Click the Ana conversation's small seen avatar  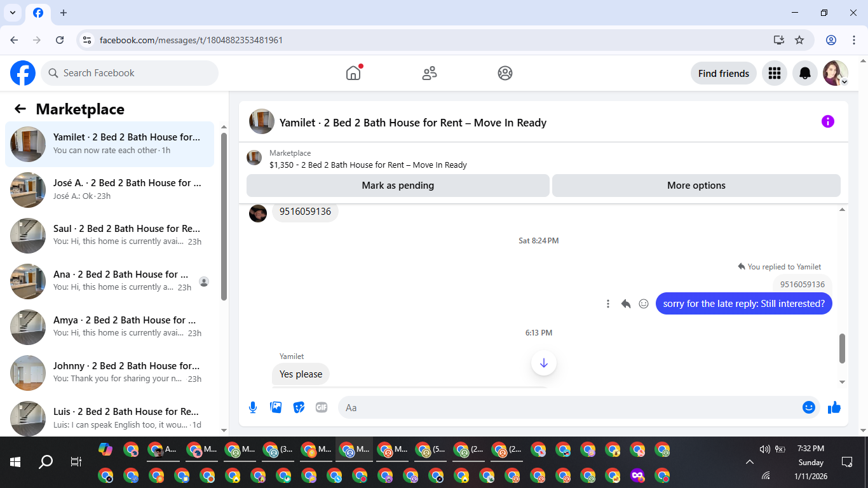203,281
